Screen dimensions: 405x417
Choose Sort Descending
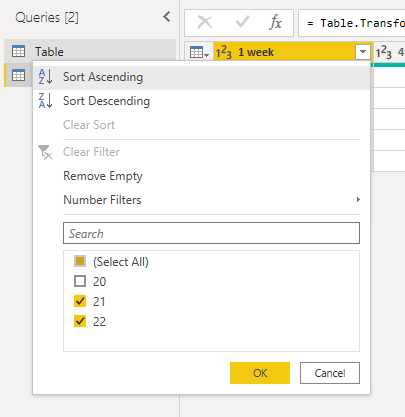tap(201, 101)
